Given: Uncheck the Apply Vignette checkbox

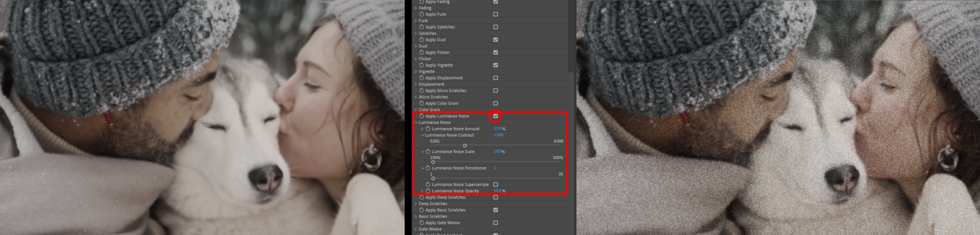Looking at the screenshot, I should pyautogui.click(x=496, y=65).
